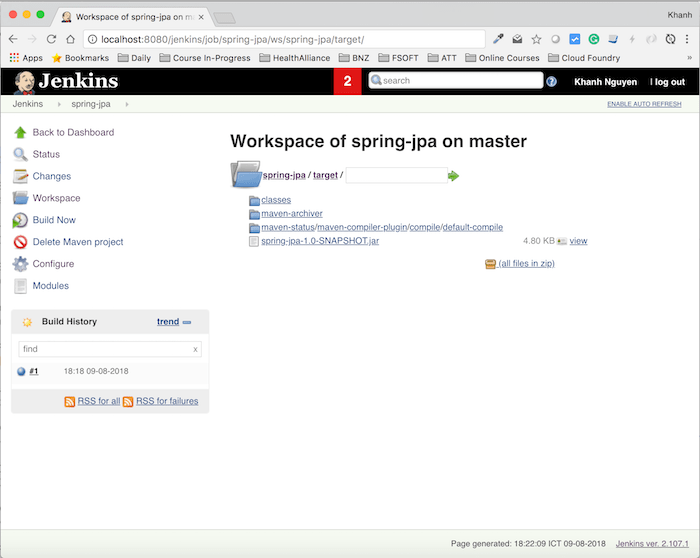Click the browser reload button
The width and height of the screenshot is (700, 558).
click(51, 39)
